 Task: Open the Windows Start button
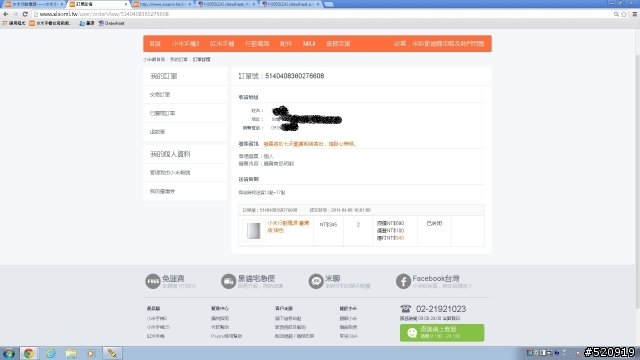tap(9, 353)
